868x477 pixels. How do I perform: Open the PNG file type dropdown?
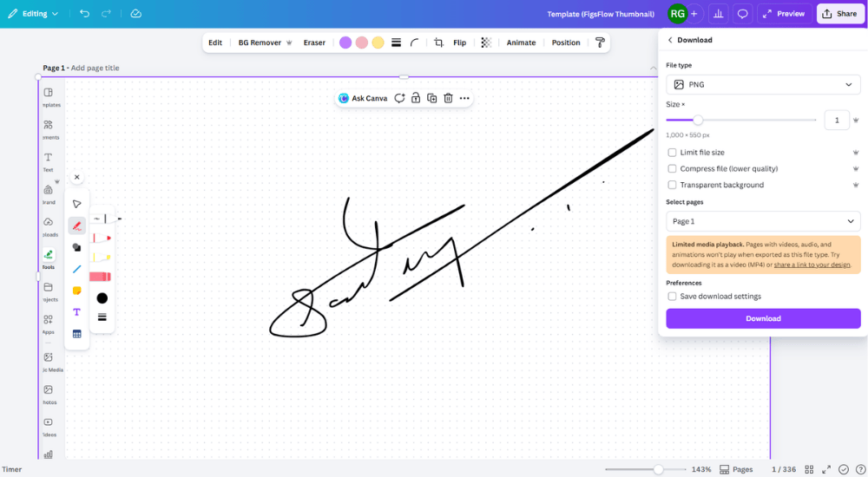coord(763,85)
